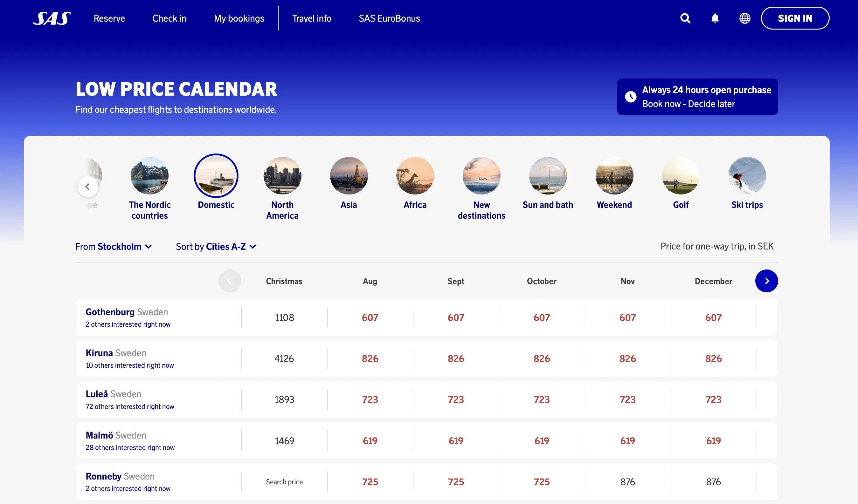
Task: Click 72 others interested right now
Action: pyautogui.click(x=130, y=406)
